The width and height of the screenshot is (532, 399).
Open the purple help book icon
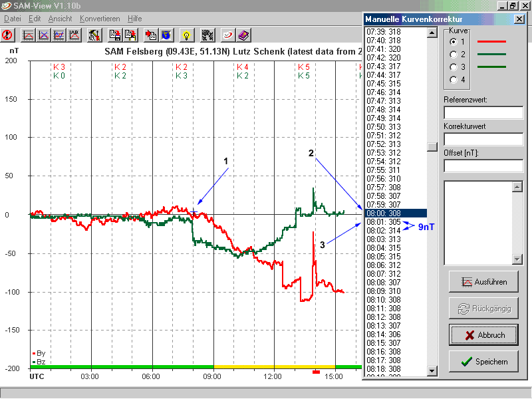(x=243, y=35)
